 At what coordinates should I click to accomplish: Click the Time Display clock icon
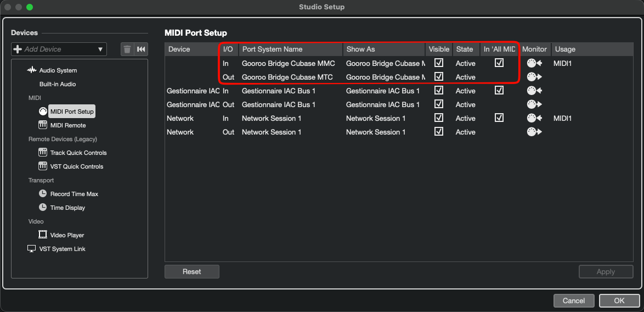pos(43,207)
